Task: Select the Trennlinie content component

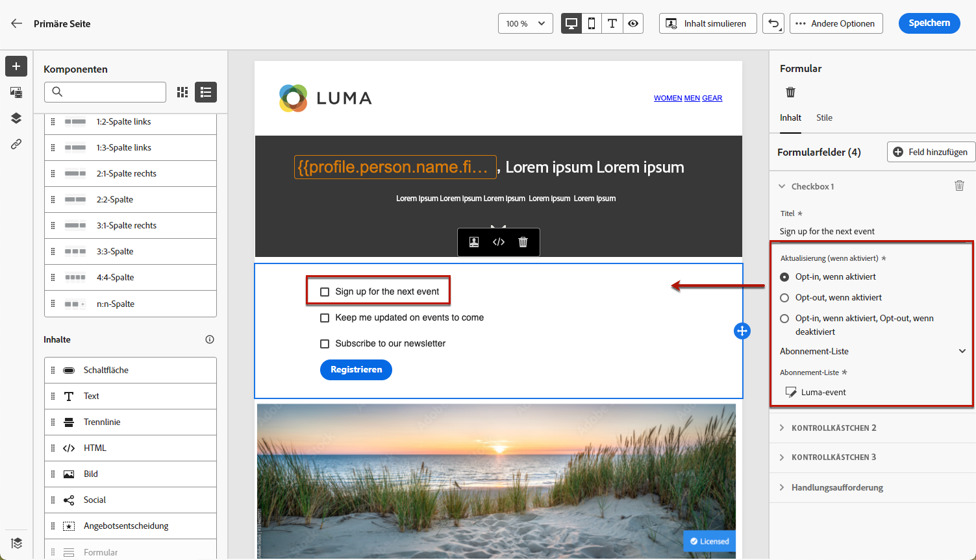Action: click(x=131, y=422)
